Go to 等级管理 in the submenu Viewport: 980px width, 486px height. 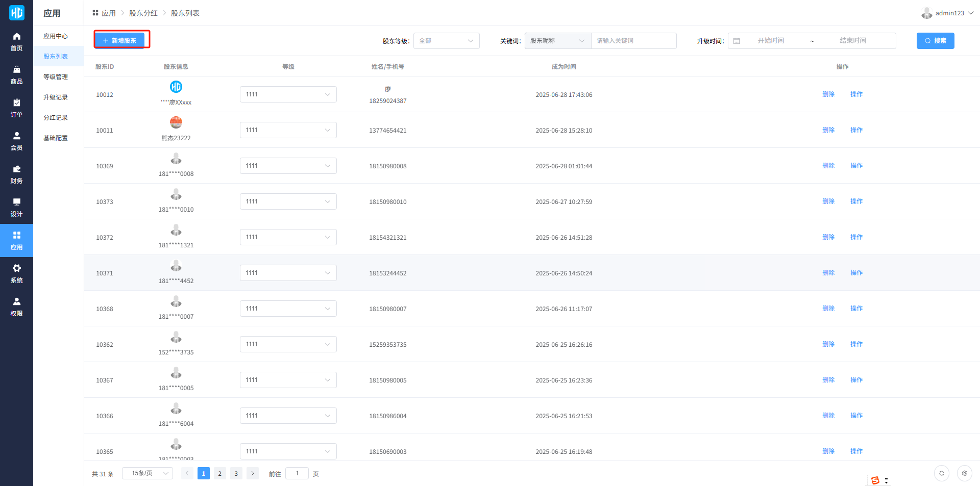pos(56,77)
